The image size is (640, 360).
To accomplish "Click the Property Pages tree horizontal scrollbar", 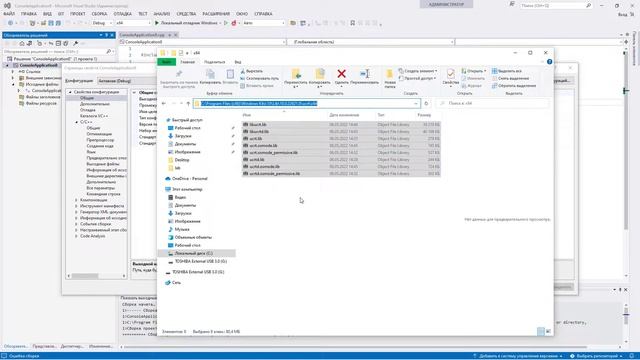I will pyautogui.click(x=97, y=276).
